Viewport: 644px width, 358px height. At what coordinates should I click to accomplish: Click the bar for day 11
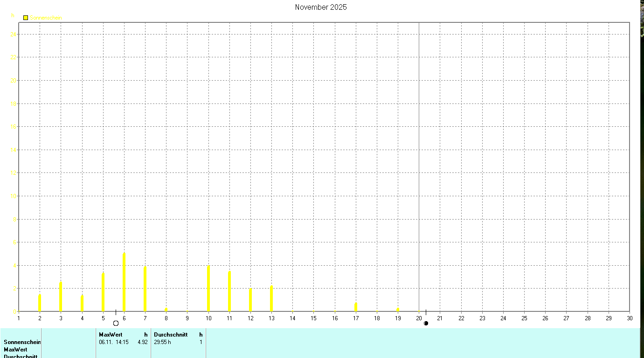(229, 291)
